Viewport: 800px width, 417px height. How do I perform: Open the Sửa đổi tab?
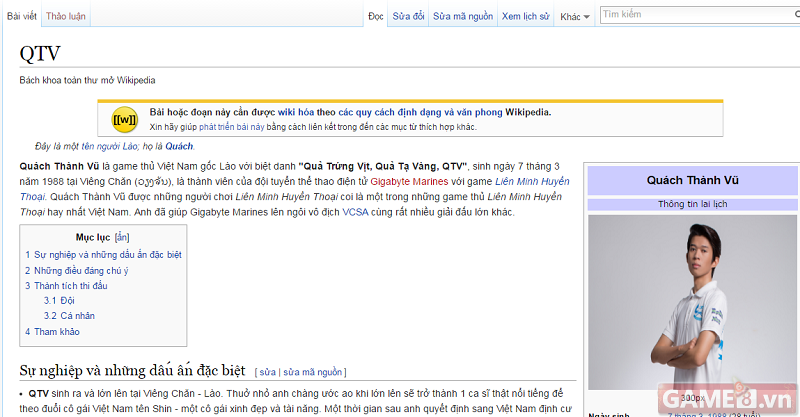[x=408, y=16]
